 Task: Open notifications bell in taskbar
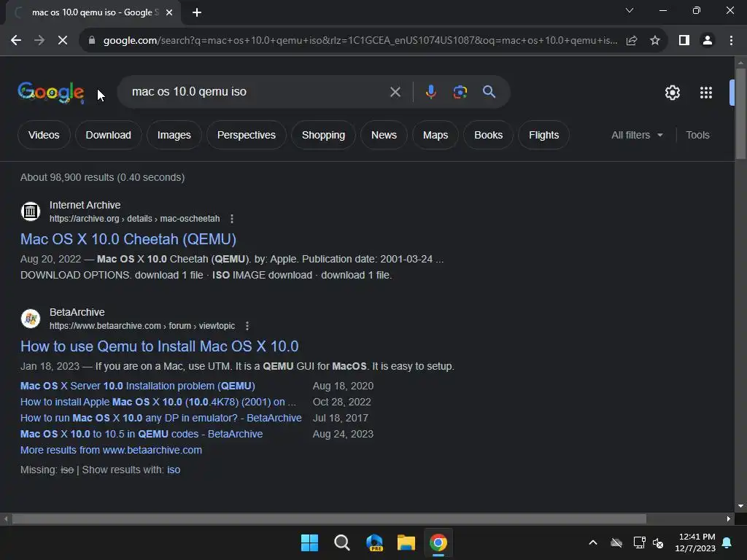coord(727,542)
